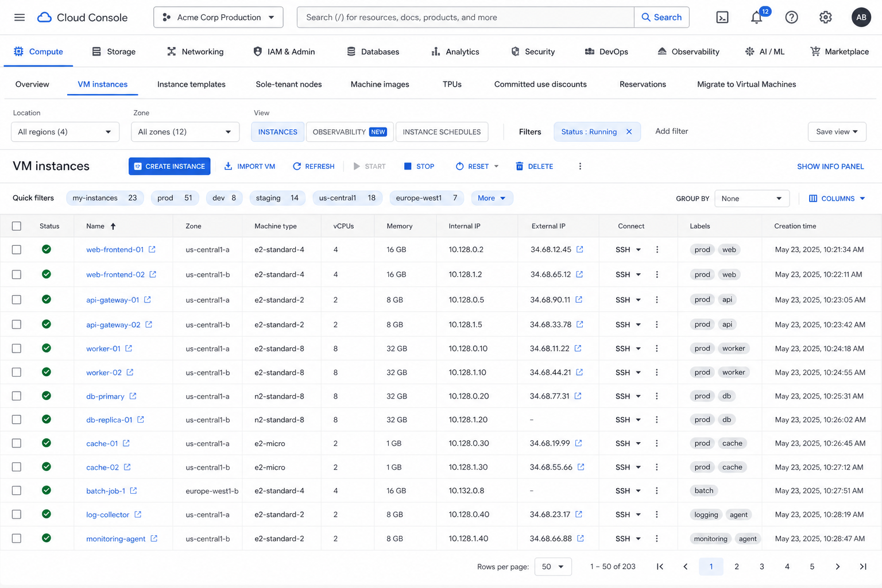Click SHOW INFO PANEL link
This screenshot has width=882, height=588.
pos(830,167)
